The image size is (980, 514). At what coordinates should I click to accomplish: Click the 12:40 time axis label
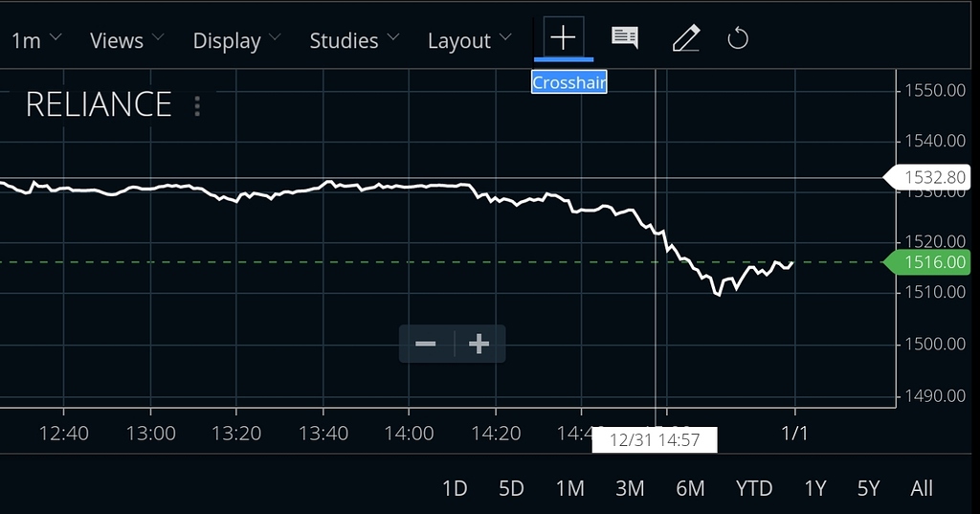click(x=64, y=434)
